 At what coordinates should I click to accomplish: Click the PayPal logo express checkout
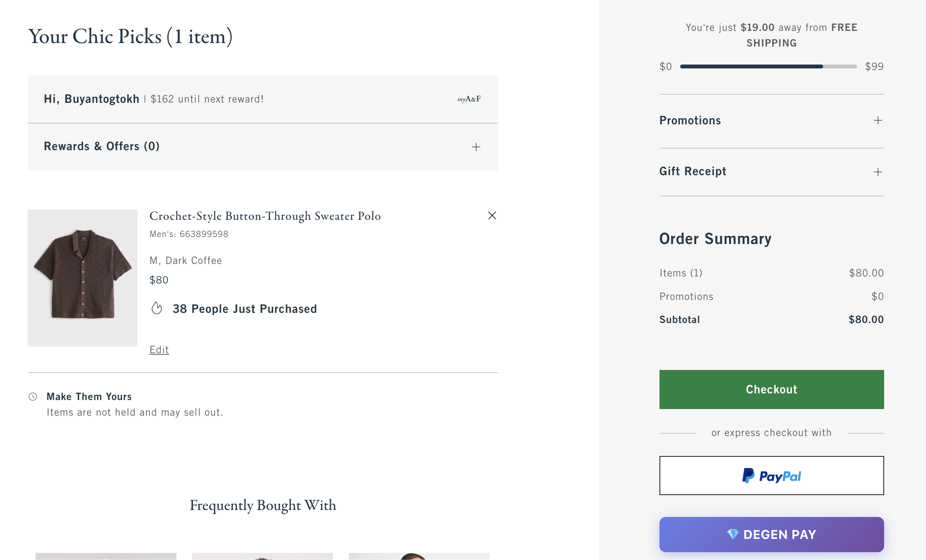click(771, 476)
